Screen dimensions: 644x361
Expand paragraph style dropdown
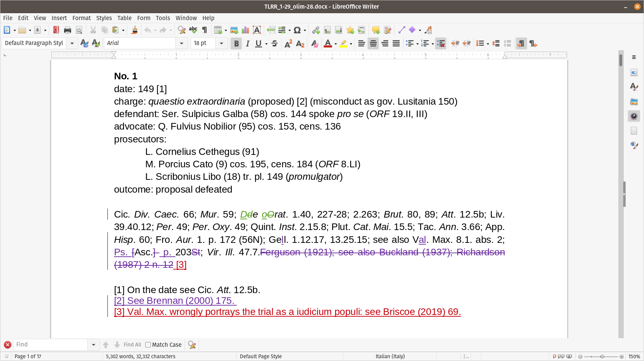[x=72, y=43]
